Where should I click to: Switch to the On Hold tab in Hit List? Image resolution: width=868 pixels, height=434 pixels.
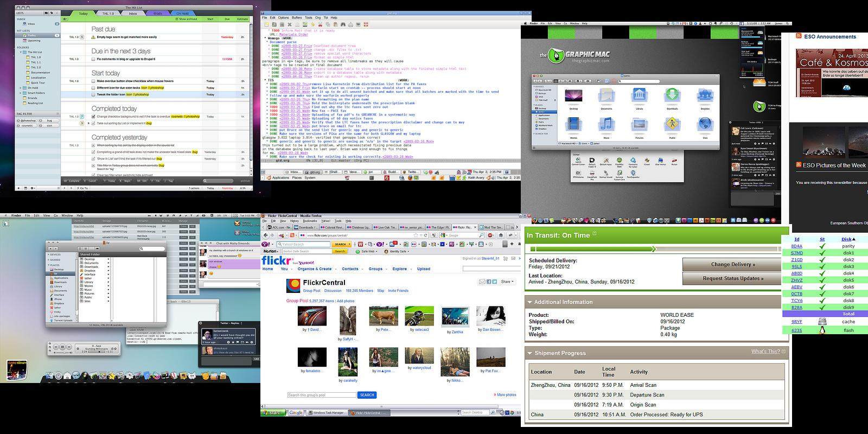click(182, 13)
